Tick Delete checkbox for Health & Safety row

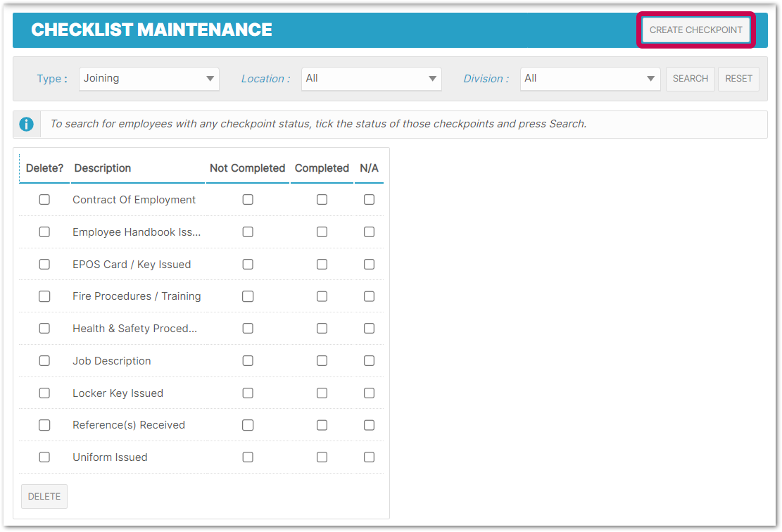click(x=44, y=328)
